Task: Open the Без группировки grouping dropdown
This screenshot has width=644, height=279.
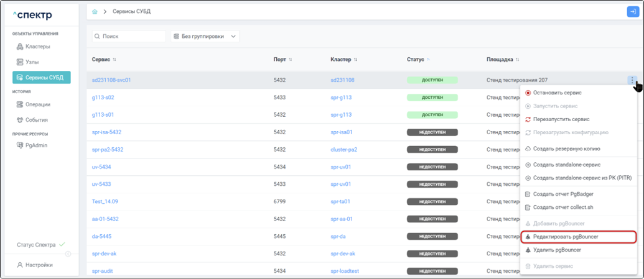Action: pos(205,37)
